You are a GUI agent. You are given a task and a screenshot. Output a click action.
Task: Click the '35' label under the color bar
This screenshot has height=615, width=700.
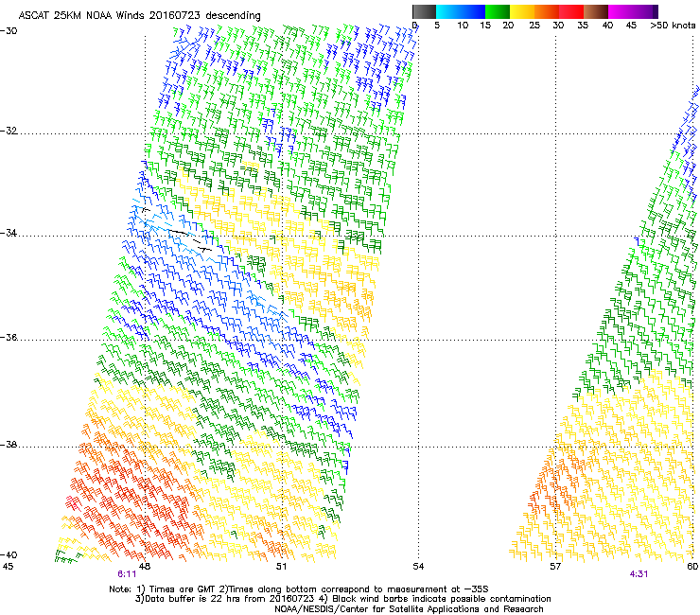tap(583, 26)
